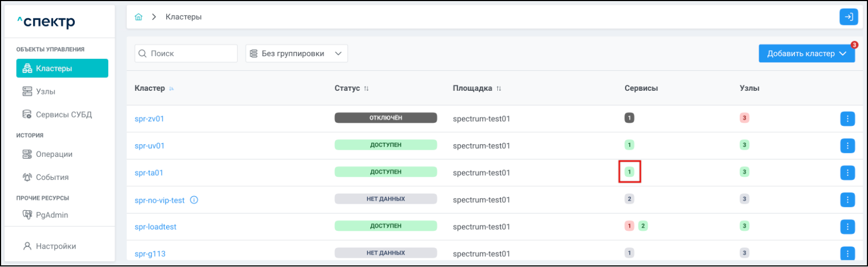Open the Добавить кластер dropdown button
Viewport: 868px width, 267px height.
(806, 54)
